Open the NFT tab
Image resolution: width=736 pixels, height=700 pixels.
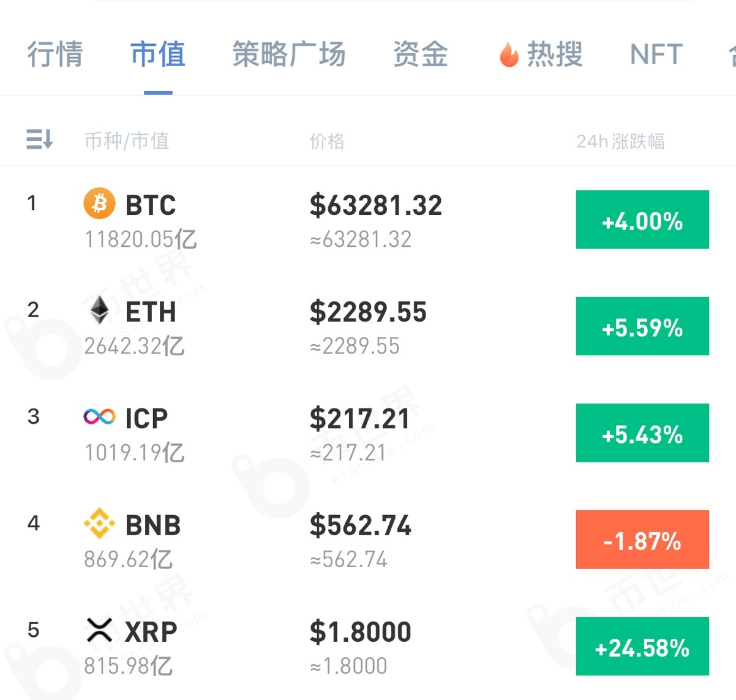pos(656,55)
